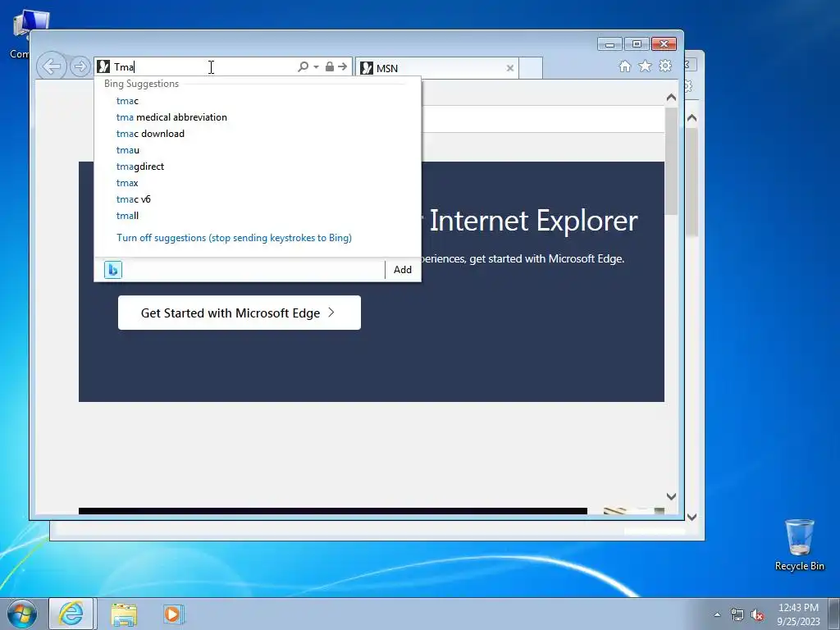Select the 'tmax' suggestion
The height and width of the screenshot is (630, 840).
pyautogui.click(x=127, y=183)
